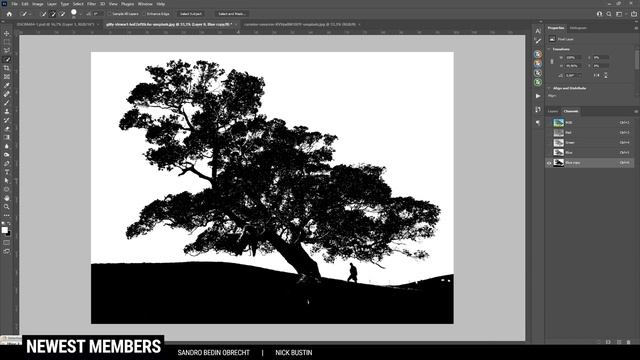The height and width of the screenshot is (360, 640).
Task: Switch to the Layers tab
Action: (553, 111)
